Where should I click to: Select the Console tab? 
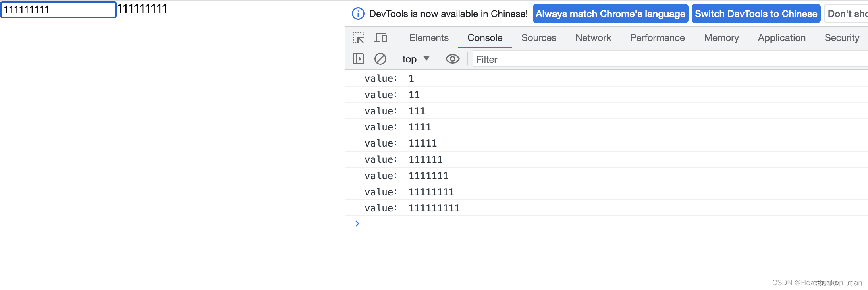point(485,38)
